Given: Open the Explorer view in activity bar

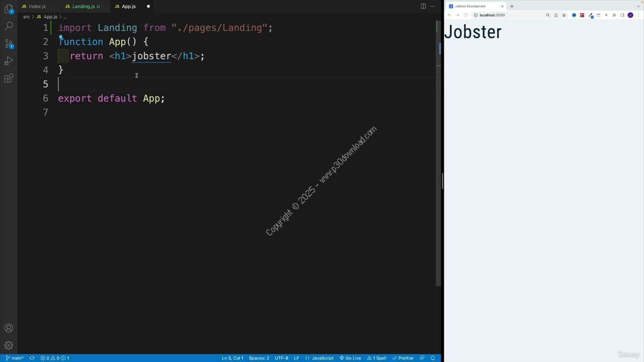Looking at the screenshot, I should pyautogui.click(x=9, y=9).
